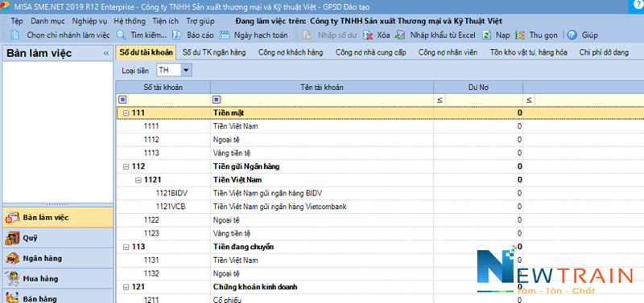Click the Nhập số dư icon

(x=307, y=35)
